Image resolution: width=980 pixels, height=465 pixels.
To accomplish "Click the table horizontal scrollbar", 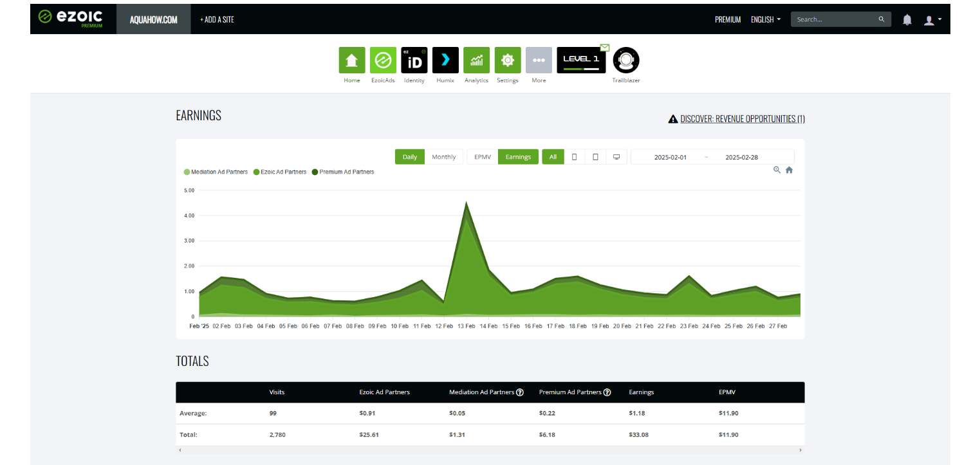I will pyautogui.click(x=490, y=450).
